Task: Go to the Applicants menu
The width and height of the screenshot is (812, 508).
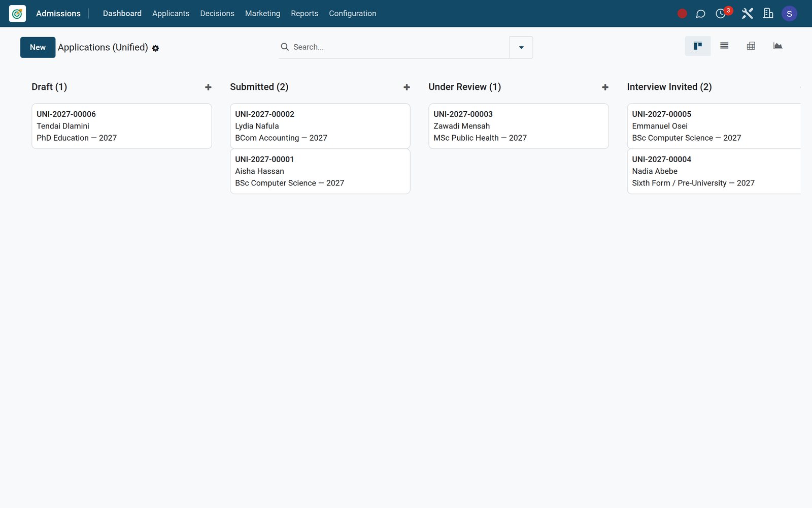Action: click(171, 14)
